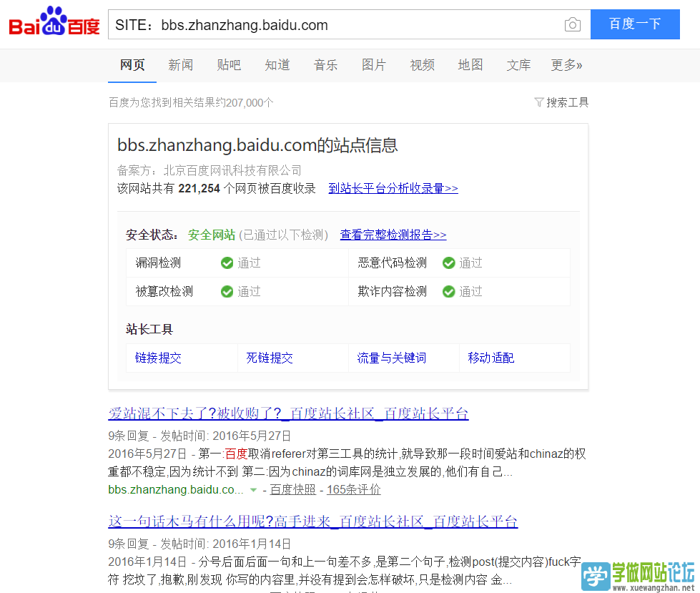This screenshot has width=700, height=593.
Task: Open the snapshot dropdown arrow after bbs.zhanzhang.baidu.co
Action: 255,490
